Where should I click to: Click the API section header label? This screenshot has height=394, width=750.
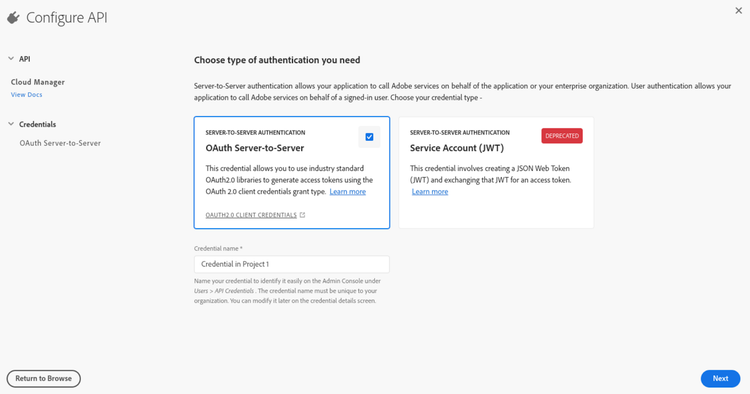[x=25, y=59]
